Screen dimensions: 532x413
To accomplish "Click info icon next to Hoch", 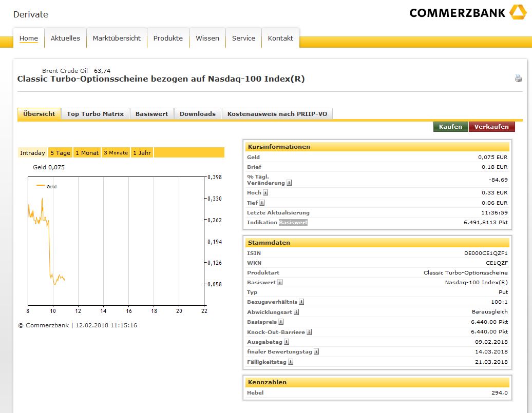I will coord(265,193).
